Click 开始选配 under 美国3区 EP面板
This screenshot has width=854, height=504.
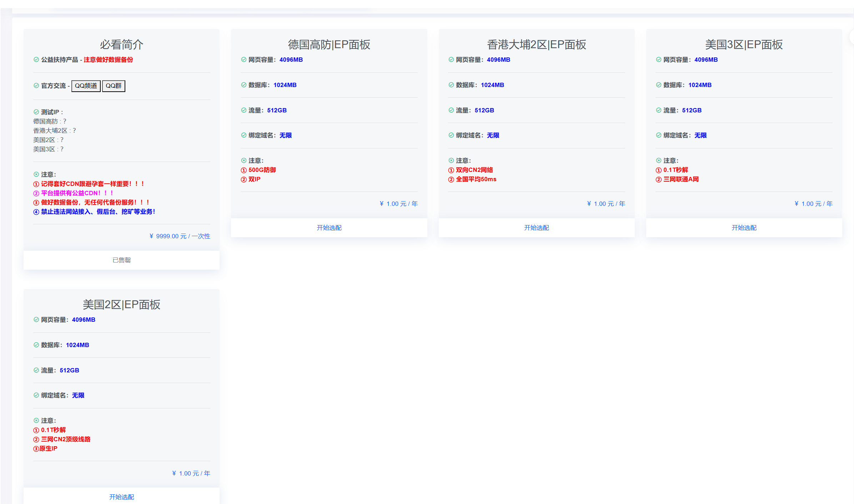click(744, 228)
